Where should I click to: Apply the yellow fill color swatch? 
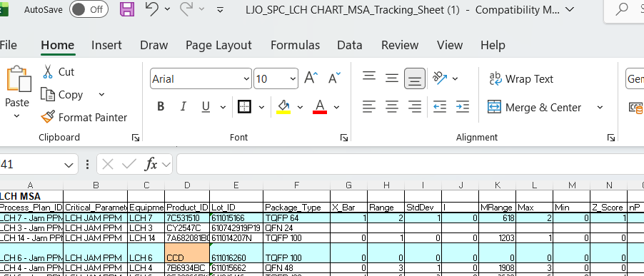pos(284,107)
